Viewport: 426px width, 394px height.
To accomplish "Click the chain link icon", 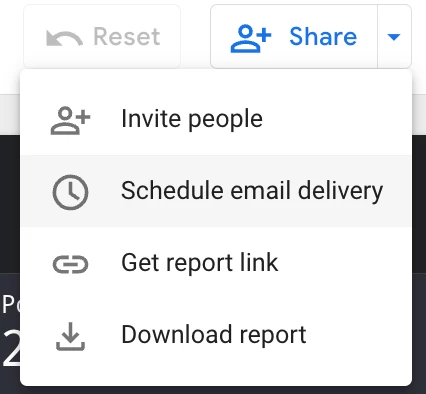I will (70, 265).
